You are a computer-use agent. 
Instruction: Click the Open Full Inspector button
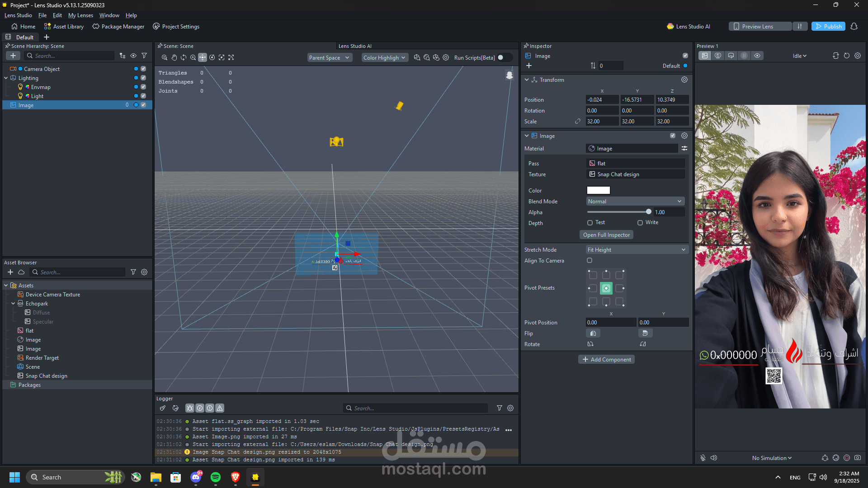tap(606, 235)
